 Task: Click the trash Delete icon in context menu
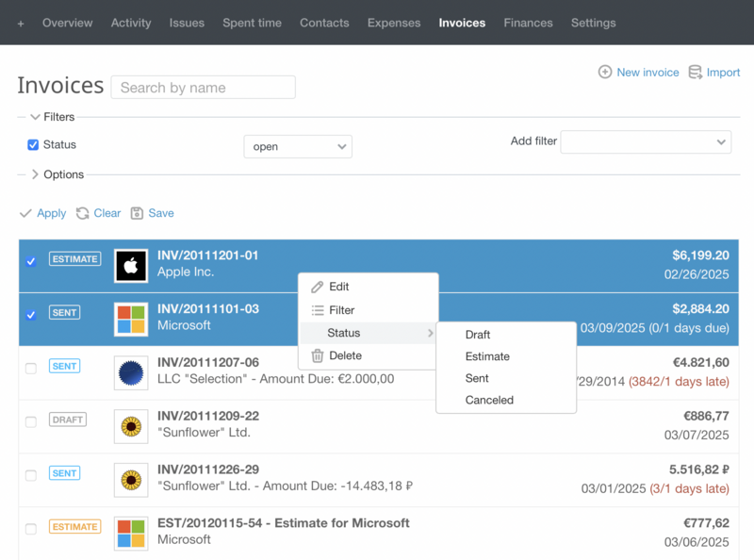(x=318, y=355)
